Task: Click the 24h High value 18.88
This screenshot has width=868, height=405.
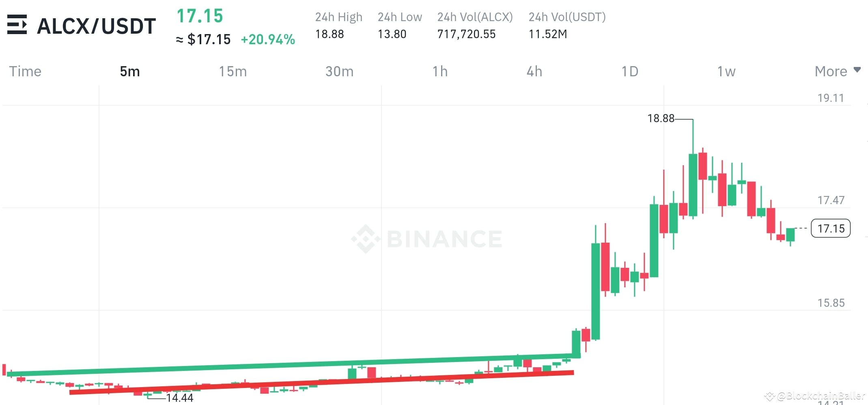Action: [x=330, y=34]
